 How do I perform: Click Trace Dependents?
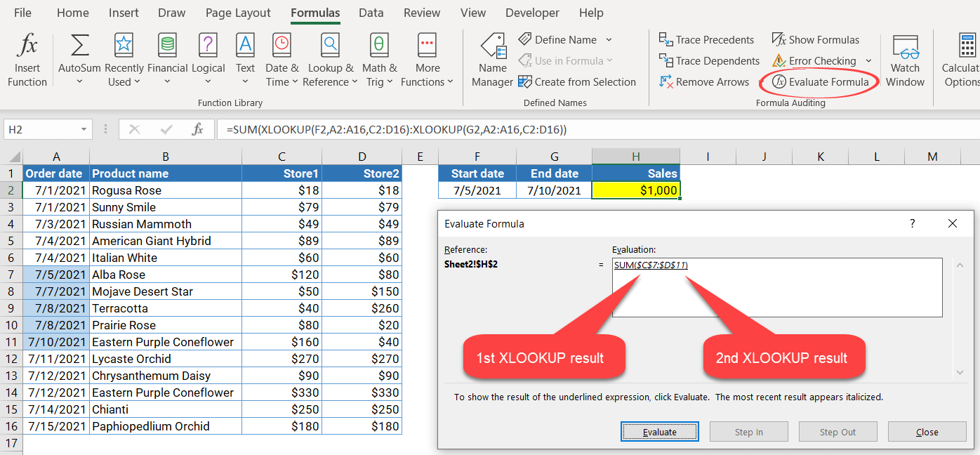(709, 60)
